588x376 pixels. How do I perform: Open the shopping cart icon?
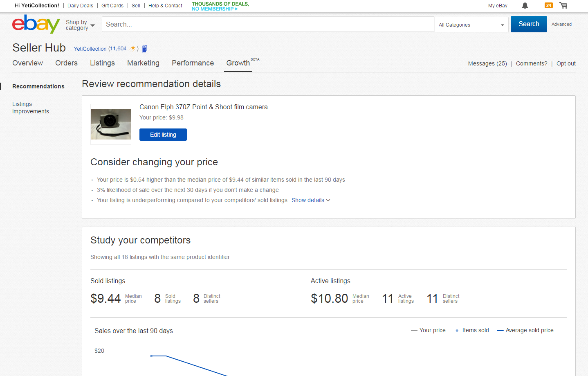point(563,5)
